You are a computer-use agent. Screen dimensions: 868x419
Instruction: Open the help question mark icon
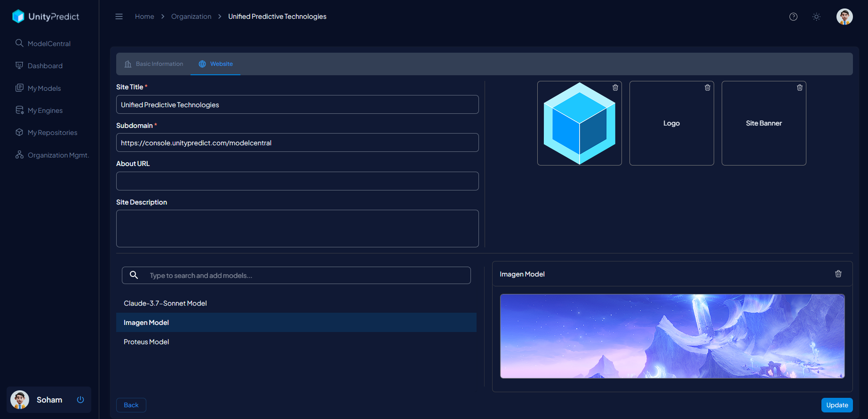pyautogui.click(x=793, y=16)
